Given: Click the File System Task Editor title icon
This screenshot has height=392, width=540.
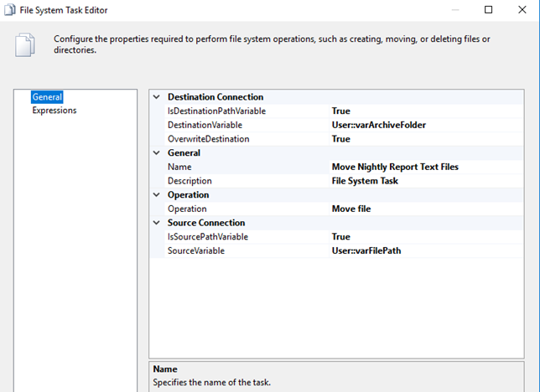Looking at the screenshot, I should click(9, 10).
